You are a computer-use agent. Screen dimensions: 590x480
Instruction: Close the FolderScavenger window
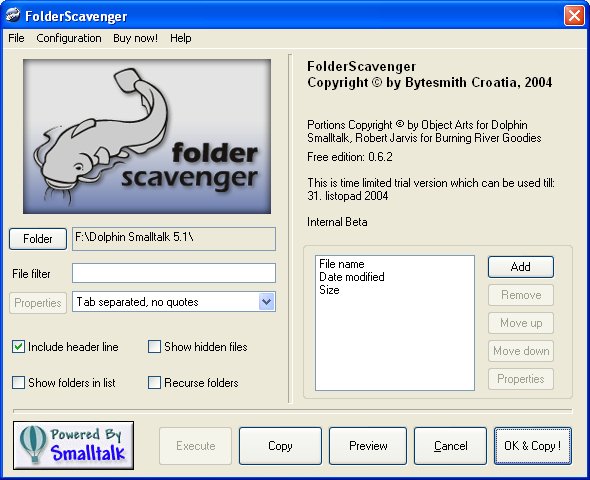pyautogui.click(x=574, y=16)
